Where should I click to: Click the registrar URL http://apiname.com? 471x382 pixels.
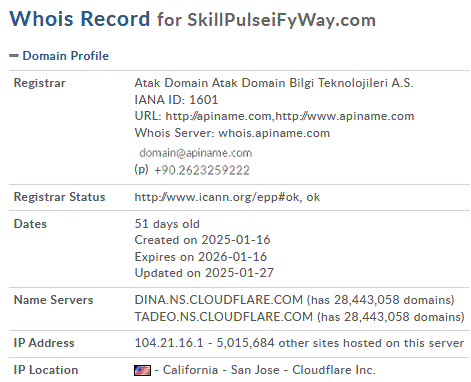pyautogui.click(x=219, y=116)
